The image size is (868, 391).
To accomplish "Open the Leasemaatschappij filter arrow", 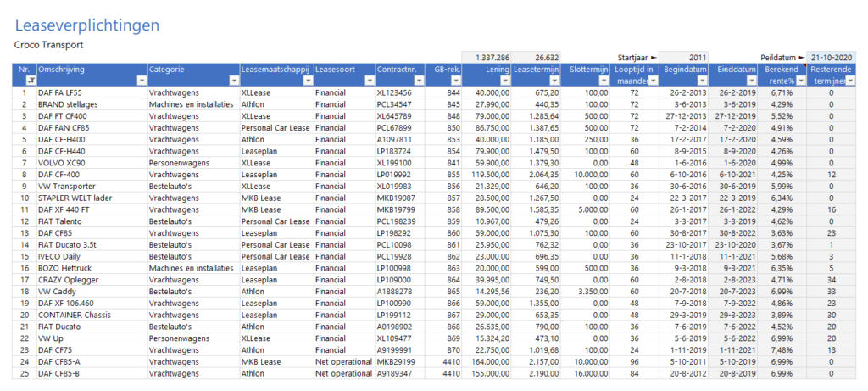I will pyautogui.click(x=307, y=80).
